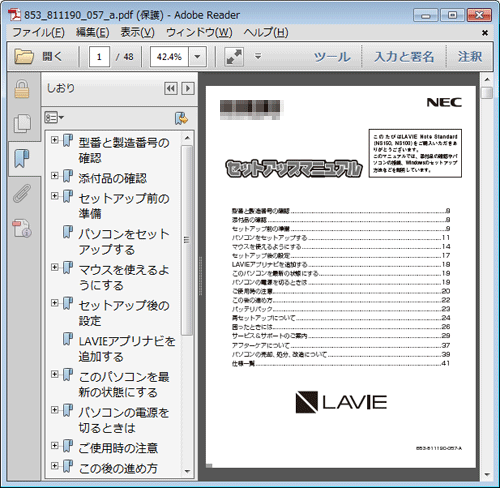Image resolution: width=500 pixels, height=488 pixels.
Task: Open the 表示(V) menu
Action: [x=137, y=32]
